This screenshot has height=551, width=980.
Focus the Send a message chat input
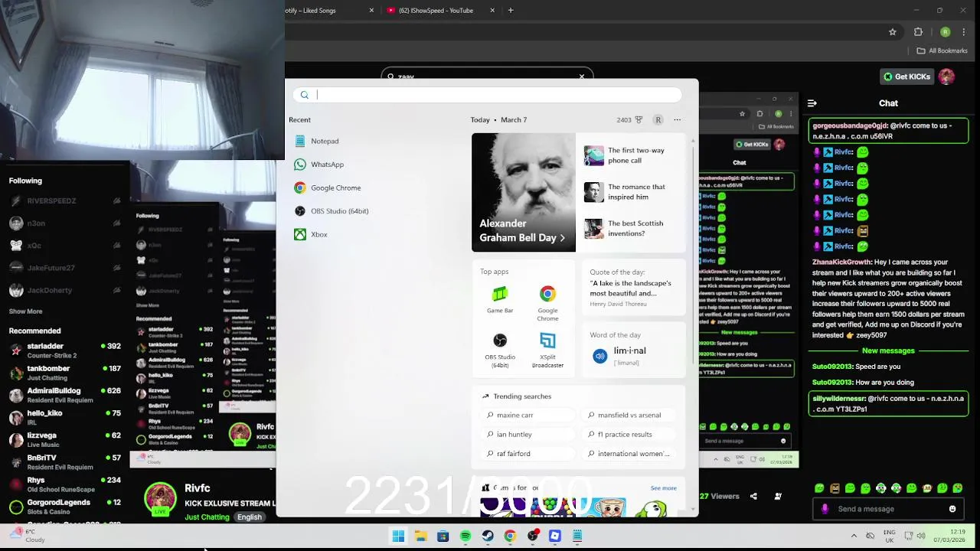click(887, 509)
